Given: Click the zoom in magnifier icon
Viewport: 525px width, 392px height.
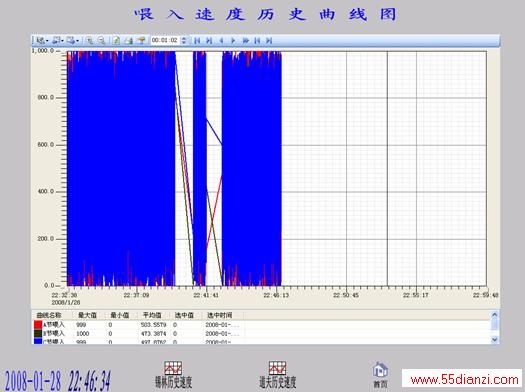Looking at the screenshot, I should coord(89,41).
